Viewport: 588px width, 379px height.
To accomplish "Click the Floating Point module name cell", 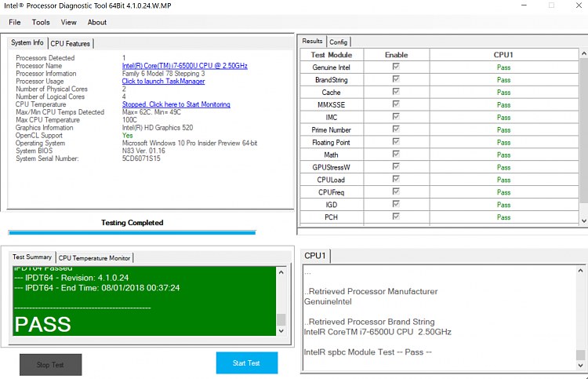I will tap(332, 143).
